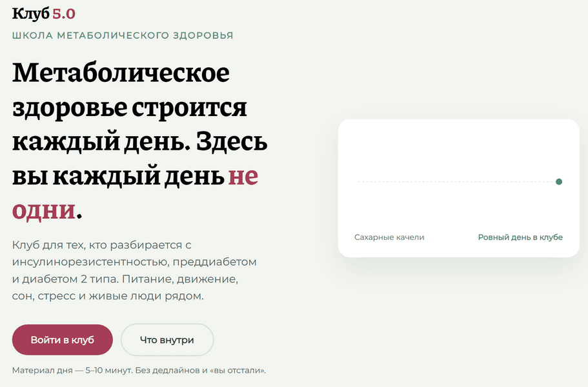The width and height of the screenshot is (588, 387).
Task: Click the "Войти в клуб" button
Action: point(62,340)
